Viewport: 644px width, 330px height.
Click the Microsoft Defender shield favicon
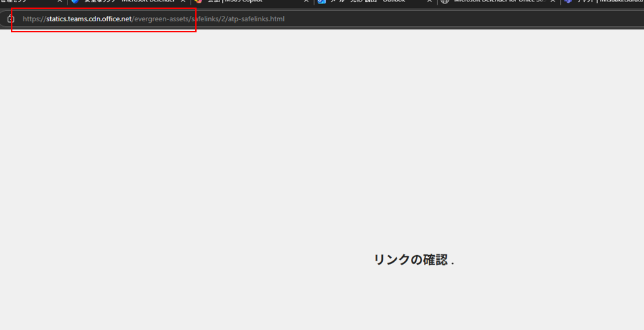(x=75, y=1)
